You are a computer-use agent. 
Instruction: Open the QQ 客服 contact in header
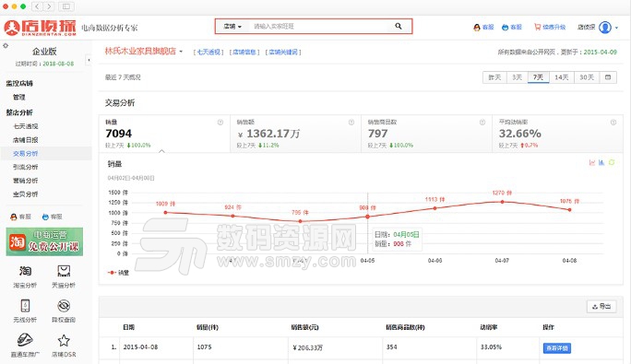pos(483,28)
